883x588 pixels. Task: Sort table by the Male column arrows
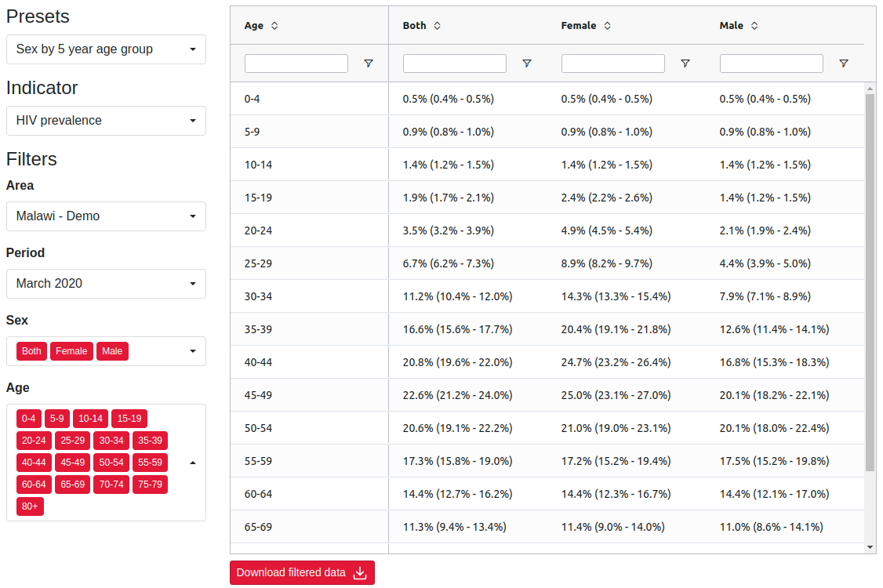tap(754, 26)
